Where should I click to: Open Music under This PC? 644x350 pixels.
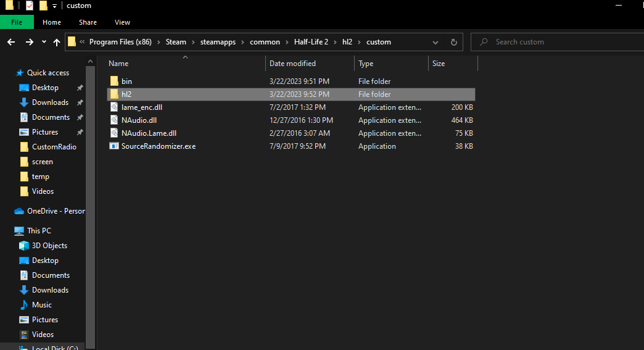pos(42,304)
